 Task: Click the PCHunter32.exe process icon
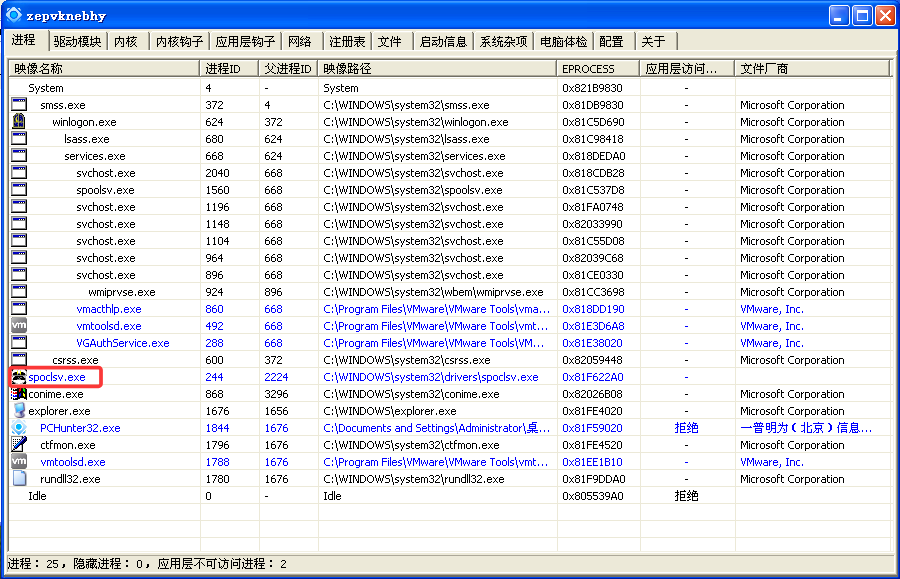click(18, 428)
